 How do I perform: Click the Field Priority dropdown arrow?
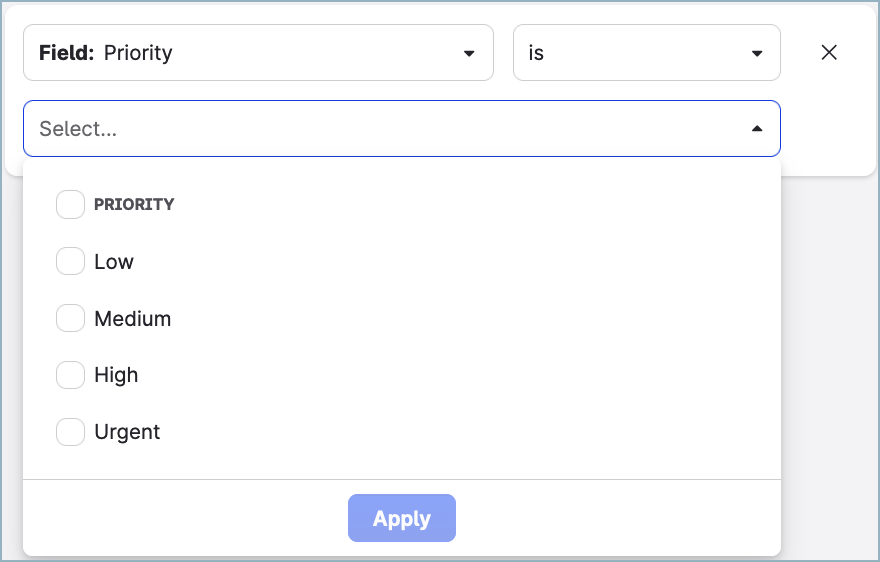[469, 54]
